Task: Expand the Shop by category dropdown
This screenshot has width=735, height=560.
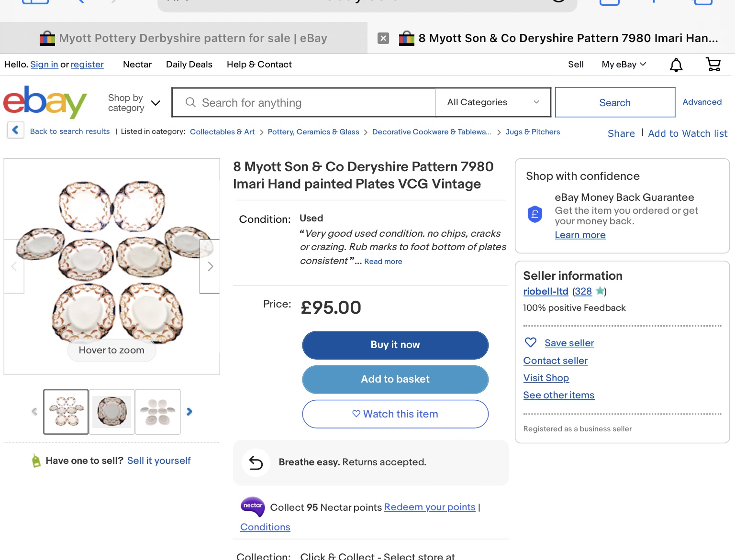Action: pyautogui.click(x=134, y=103)
